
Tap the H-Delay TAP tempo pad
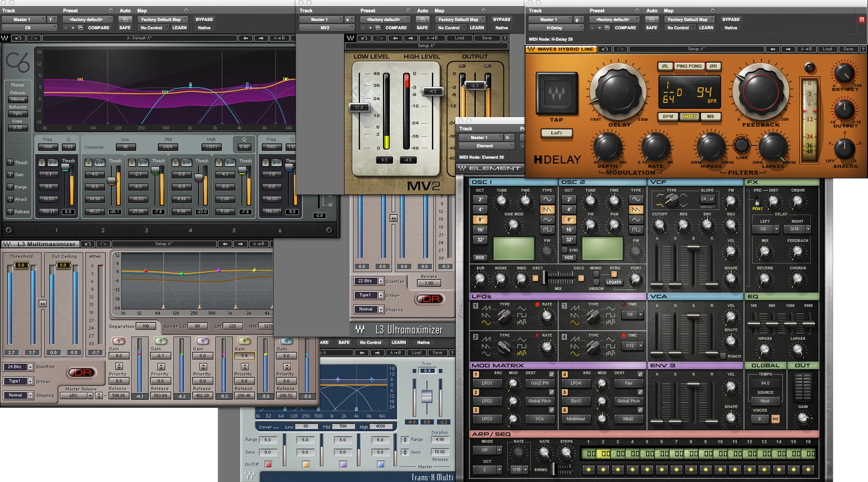(556, 94)
